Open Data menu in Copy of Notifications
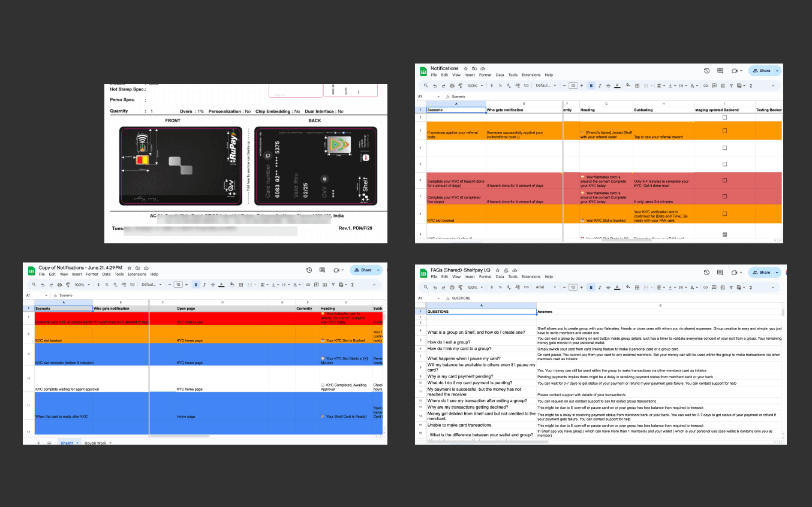 click(x=106, y=274)
